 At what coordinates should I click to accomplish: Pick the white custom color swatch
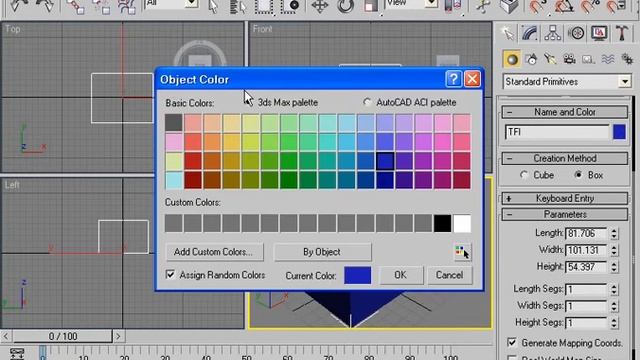462,223
